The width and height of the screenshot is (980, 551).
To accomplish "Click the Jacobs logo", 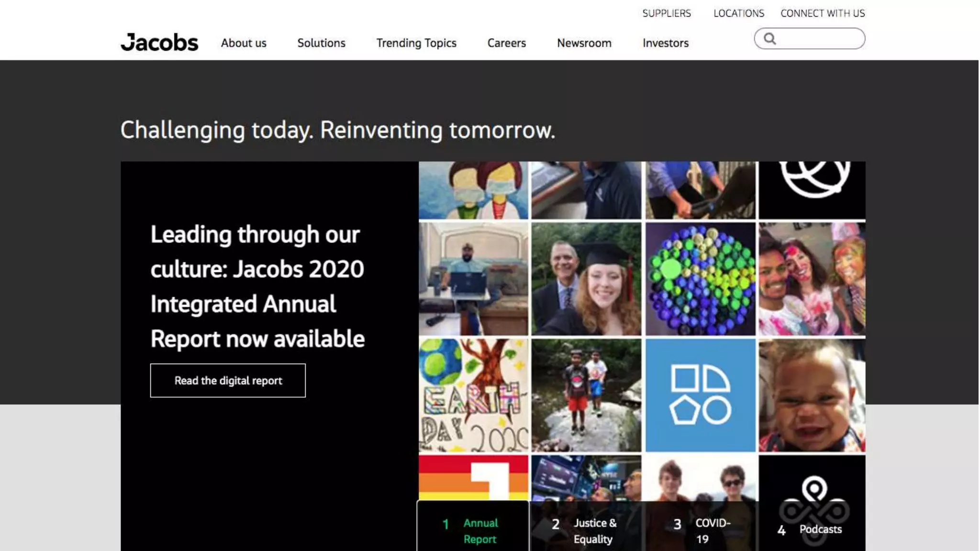I will (159, 43).
